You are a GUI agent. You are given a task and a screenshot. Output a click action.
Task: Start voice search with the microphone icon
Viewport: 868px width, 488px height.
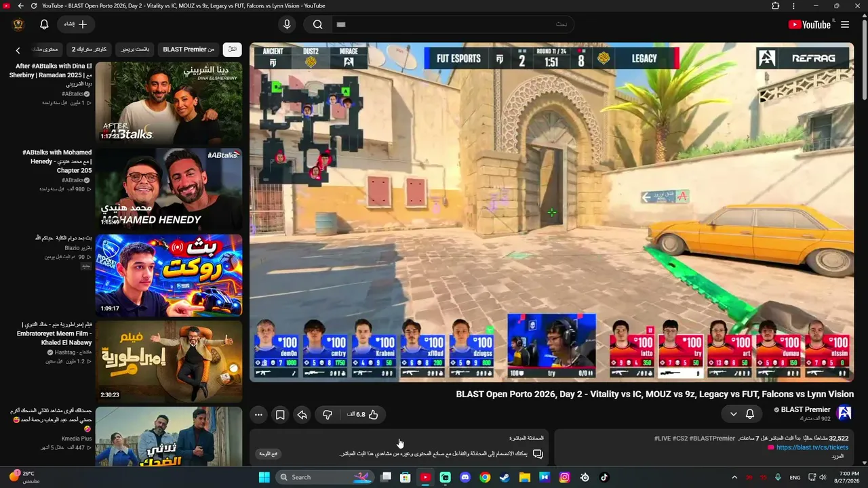point(287,24)
